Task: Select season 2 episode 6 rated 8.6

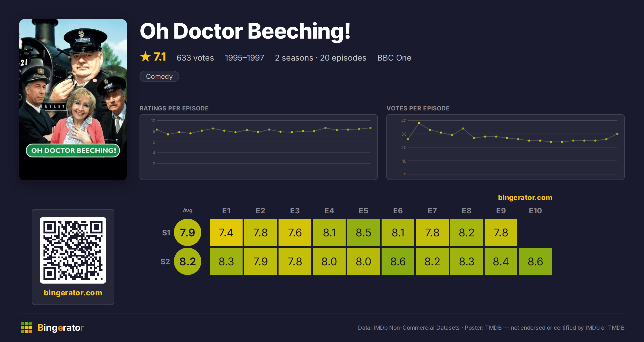Action: coord(398,261)
